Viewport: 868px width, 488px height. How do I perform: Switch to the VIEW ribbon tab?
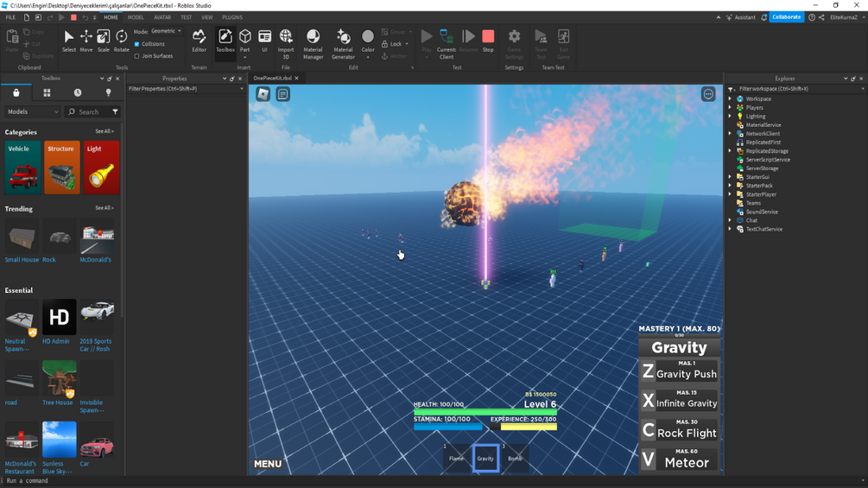pyautogui.click(x=206, y=17)
